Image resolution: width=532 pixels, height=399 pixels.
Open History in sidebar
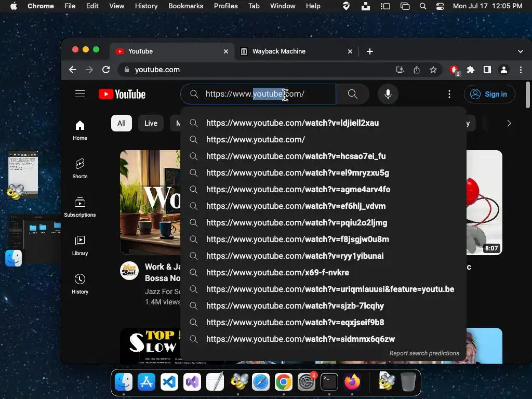[79, 284]
